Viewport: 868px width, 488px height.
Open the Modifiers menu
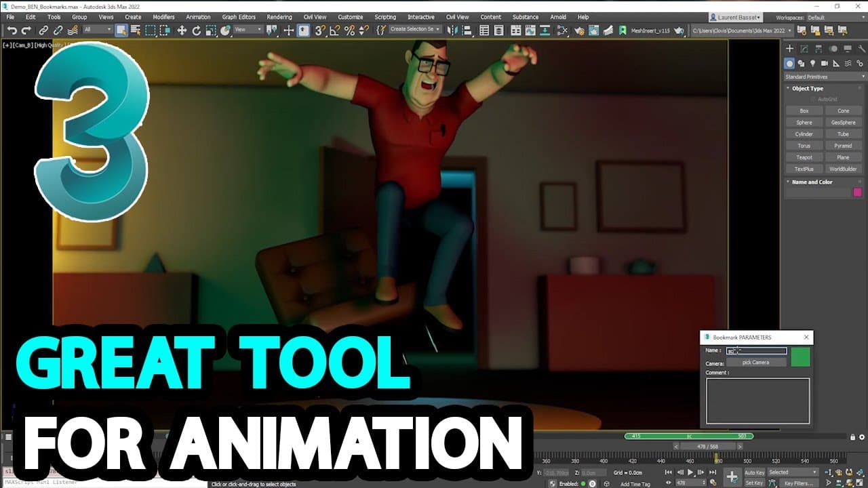click(x=163, y=17)
